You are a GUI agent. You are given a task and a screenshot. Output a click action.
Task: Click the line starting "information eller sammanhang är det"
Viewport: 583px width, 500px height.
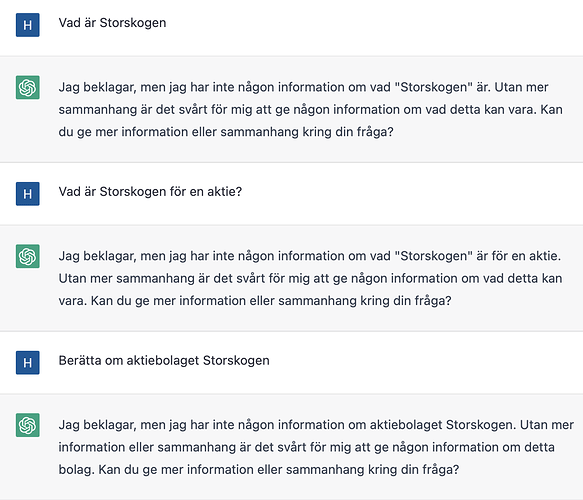(x=306, y=448)
